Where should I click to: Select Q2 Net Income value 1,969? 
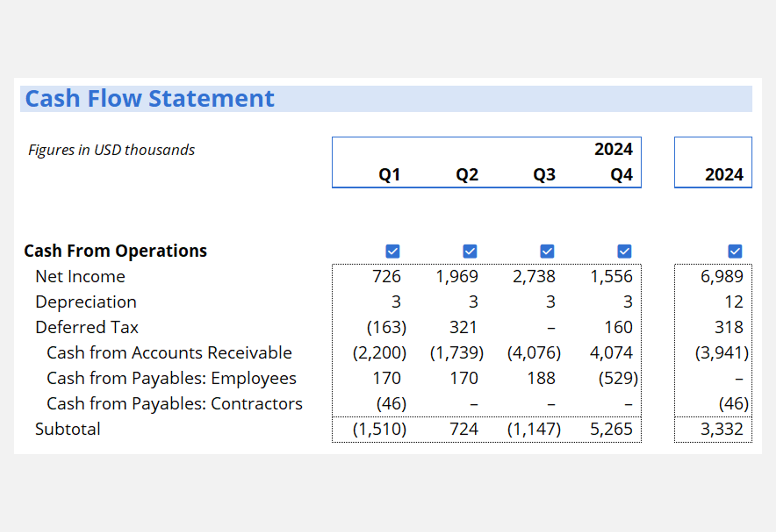click(457, 276)
